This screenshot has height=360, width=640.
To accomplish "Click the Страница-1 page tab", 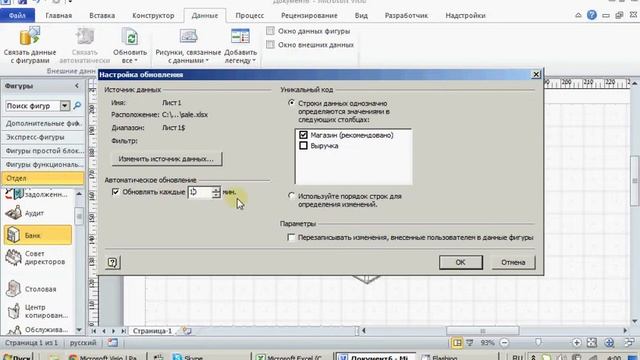I will [x=153, y=331].
